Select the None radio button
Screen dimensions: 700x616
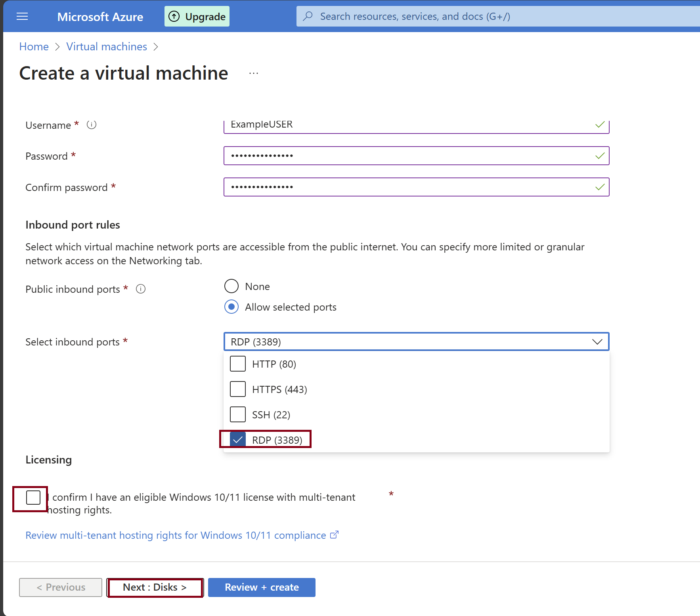click(x=231, y=286)
